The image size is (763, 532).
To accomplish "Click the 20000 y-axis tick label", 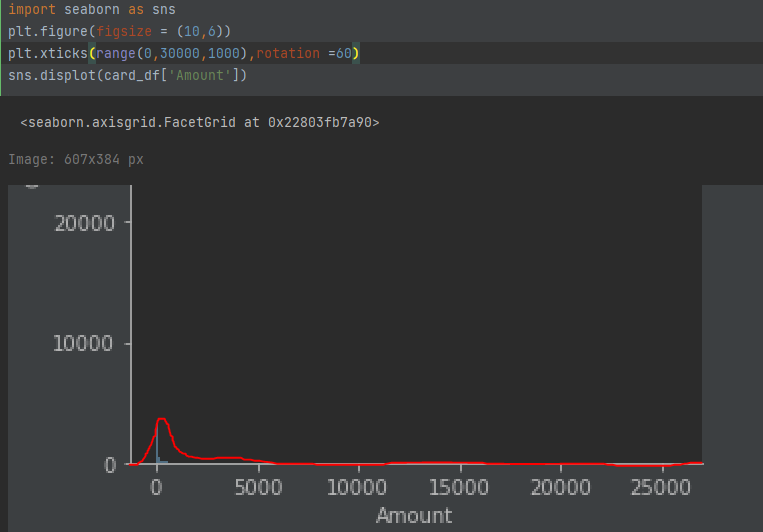I will (x=84, y=223).
